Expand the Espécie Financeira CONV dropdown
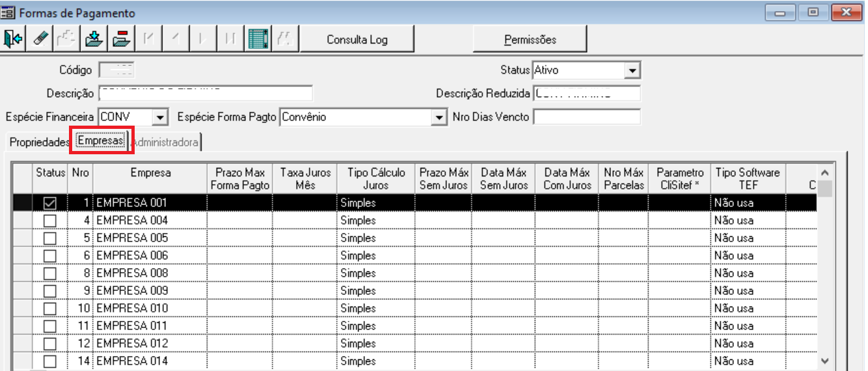 (x=161, y=118)
